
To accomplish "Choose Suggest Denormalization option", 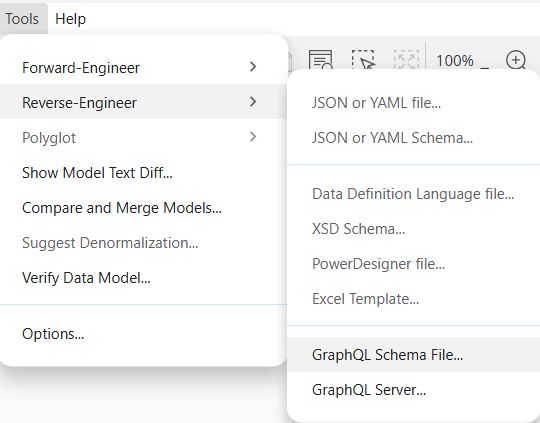I will click(143, 243).
